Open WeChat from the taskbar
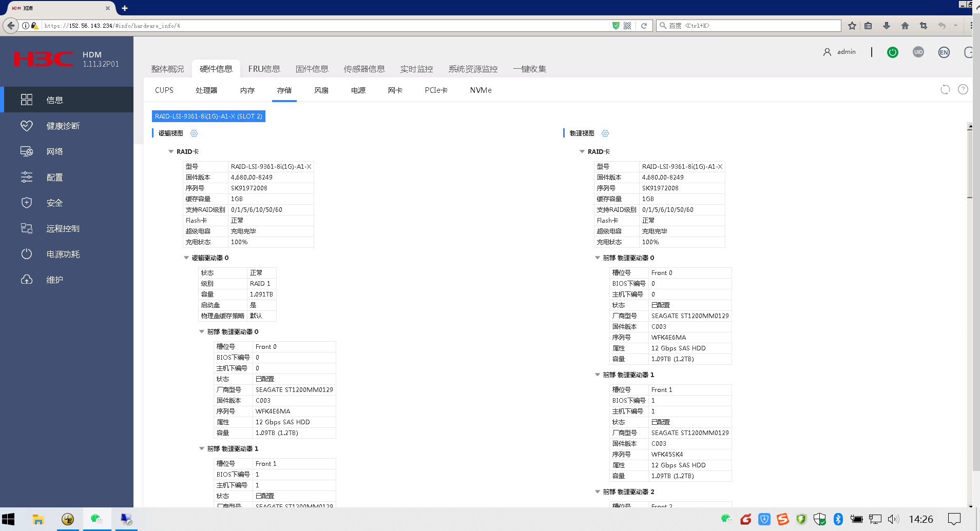Image resolution: width=980 pixels, height=531 pixels. click(x=96, y=519)
